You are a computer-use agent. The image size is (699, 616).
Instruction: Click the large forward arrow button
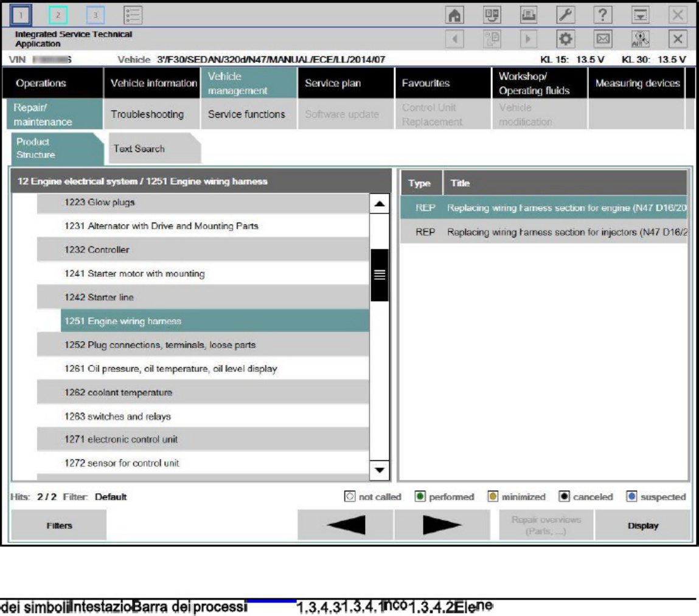[442, 525]
